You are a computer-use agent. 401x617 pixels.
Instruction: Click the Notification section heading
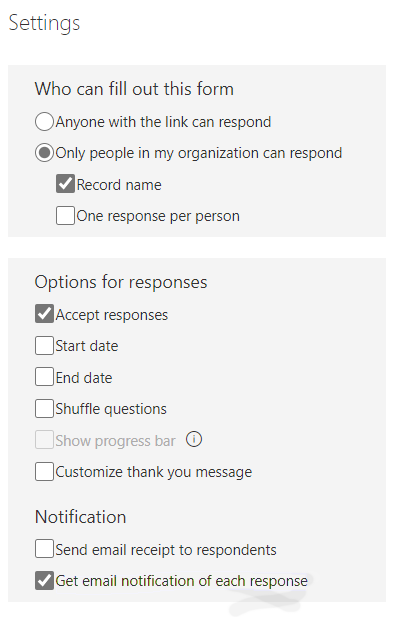(80, 517)
